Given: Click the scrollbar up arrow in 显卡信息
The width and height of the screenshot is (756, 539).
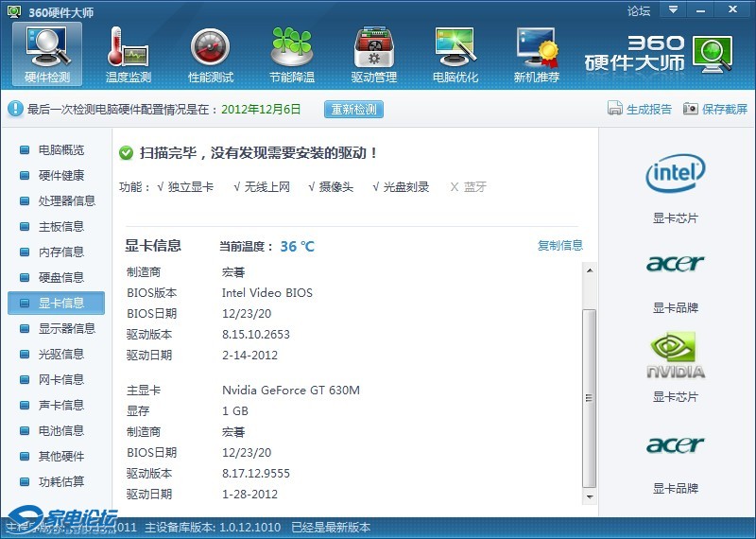Looking at the screenshot, I should [x=590, y=269].
